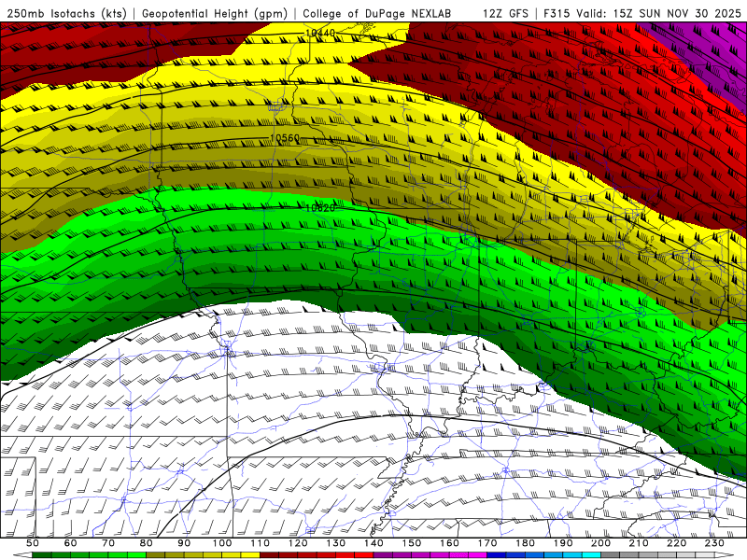Viewport: 747px width, 560px height.
Task: Click the legend value 130
Action: [336, 543]
